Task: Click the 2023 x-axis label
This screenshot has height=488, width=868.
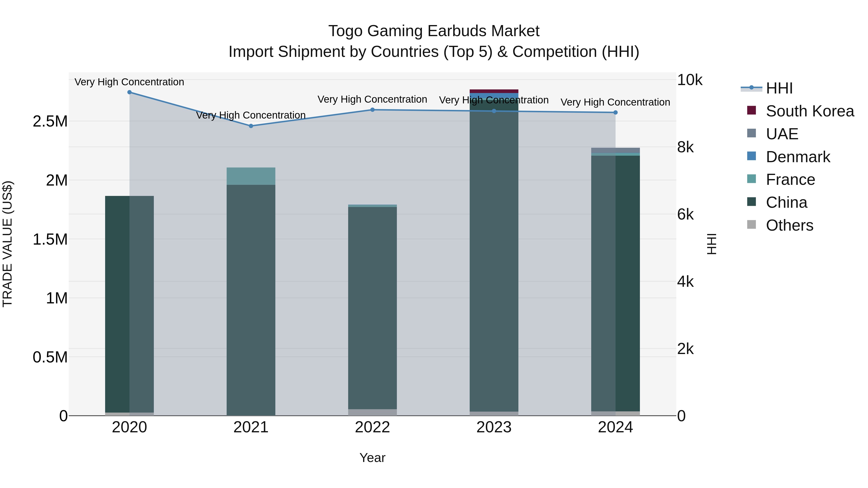Action: [494, 427]
